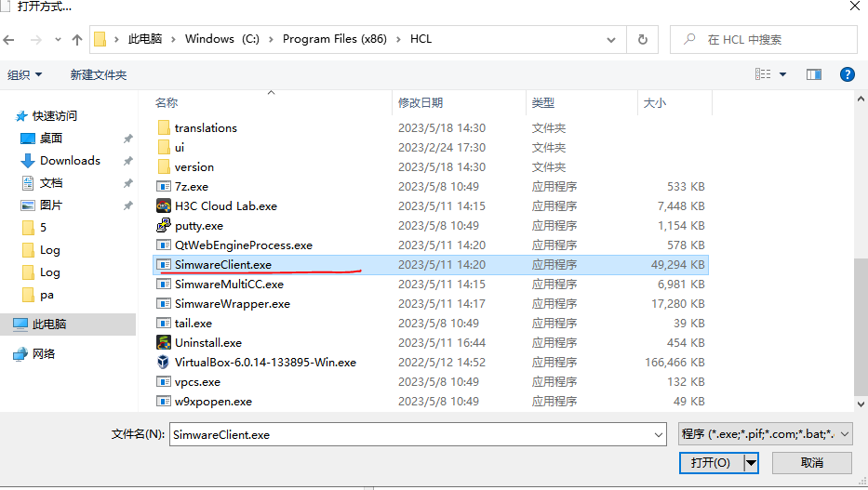This screenshot has height=490, width=868.
Task: Select the QtWebEngineProcess.exe icon
Action: pyautogui.click(x=164, y=245)
